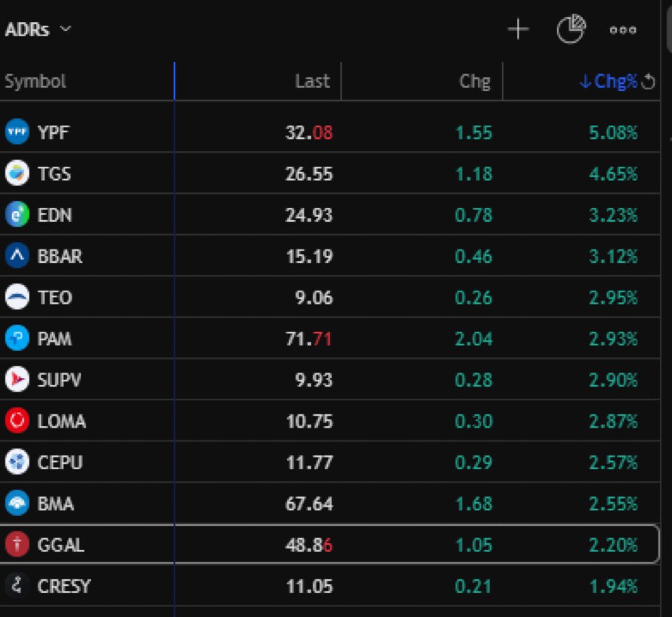Select the TEO symbol name
Screen dimensions: 672x617
click(55, 297)
